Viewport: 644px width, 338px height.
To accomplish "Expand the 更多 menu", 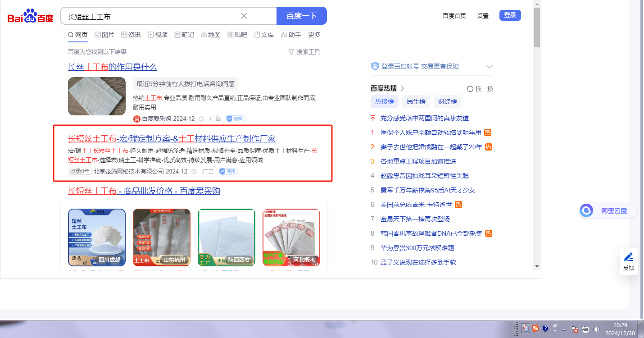I will (x=314, y=35).
